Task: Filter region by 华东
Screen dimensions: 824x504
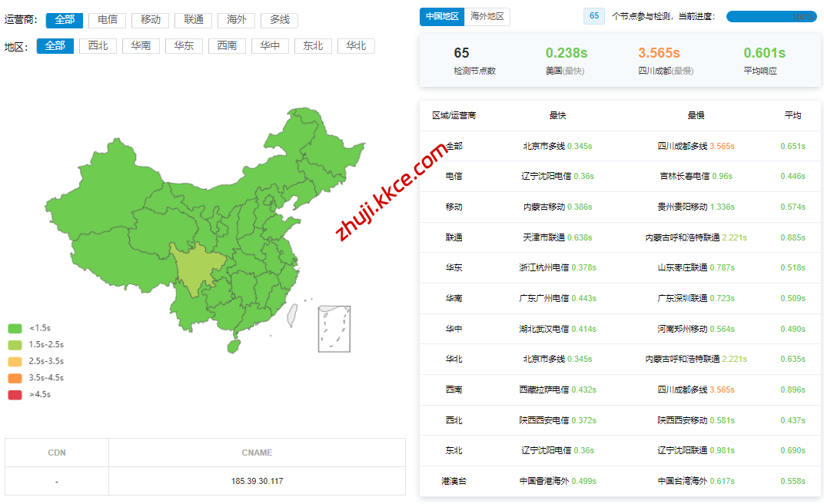Action: click(184, 46)
